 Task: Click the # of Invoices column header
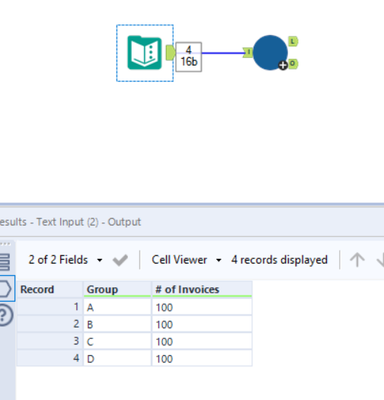point(202,289)
